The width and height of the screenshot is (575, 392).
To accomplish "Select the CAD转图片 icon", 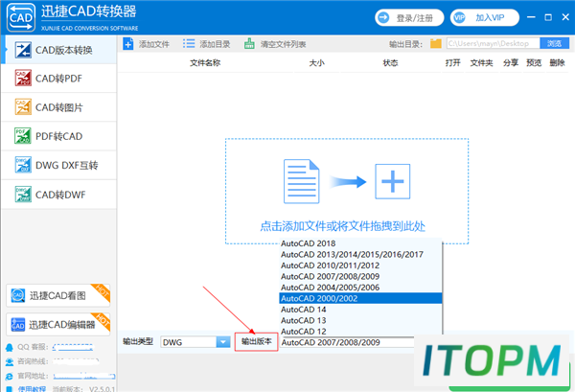I will 23,107.
